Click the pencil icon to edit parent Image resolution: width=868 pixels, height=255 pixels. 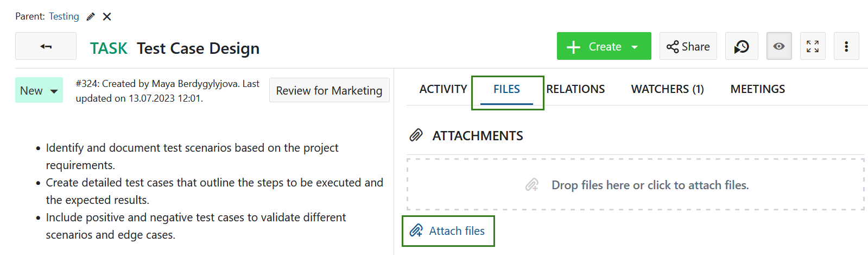pos(91,16)
